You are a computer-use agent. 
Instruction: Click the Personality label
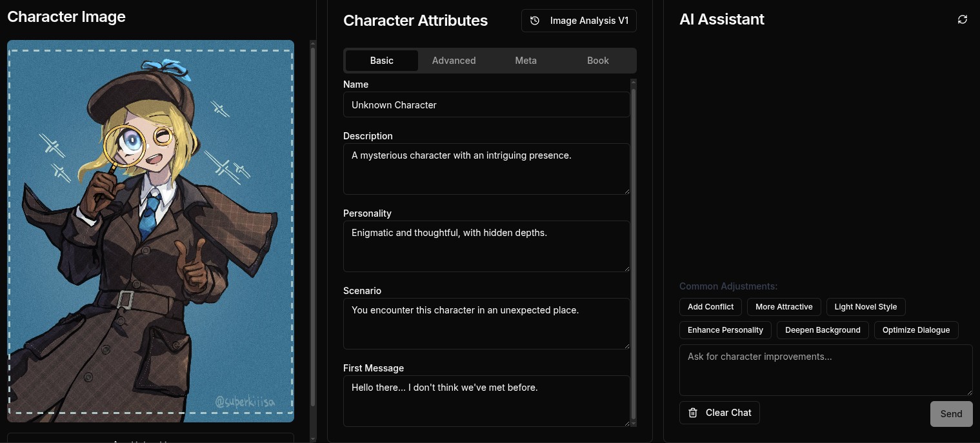point(367,213)
